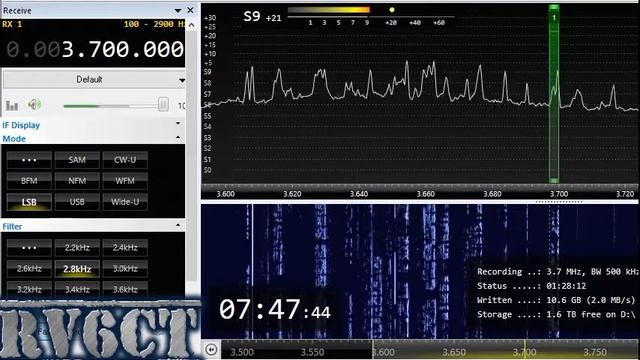Image resolution: width=640 pixels, height=360 pixels.
Task: Select Wide-U demodulation mode
Action: (x=125, y=202)
